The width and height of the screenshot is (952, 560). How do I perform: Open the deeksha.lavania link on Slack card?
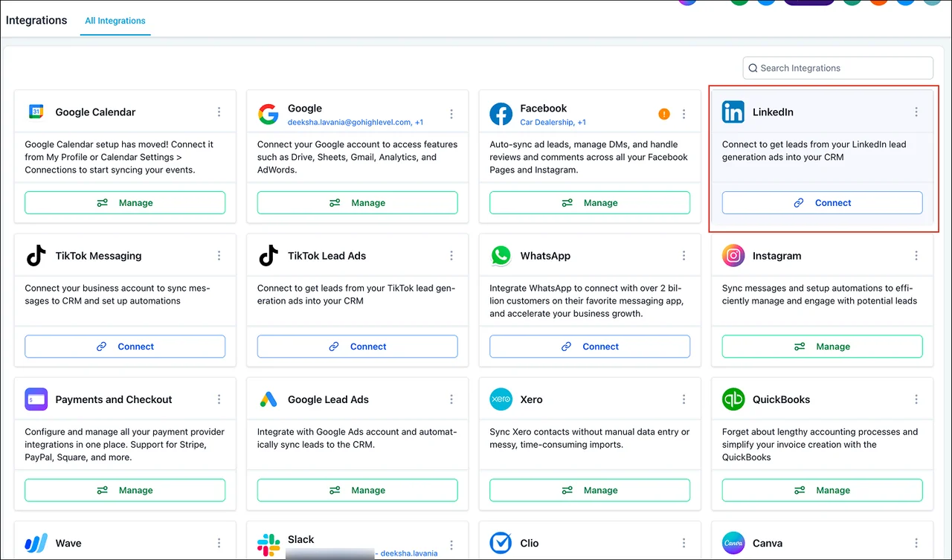pos(409,553)
